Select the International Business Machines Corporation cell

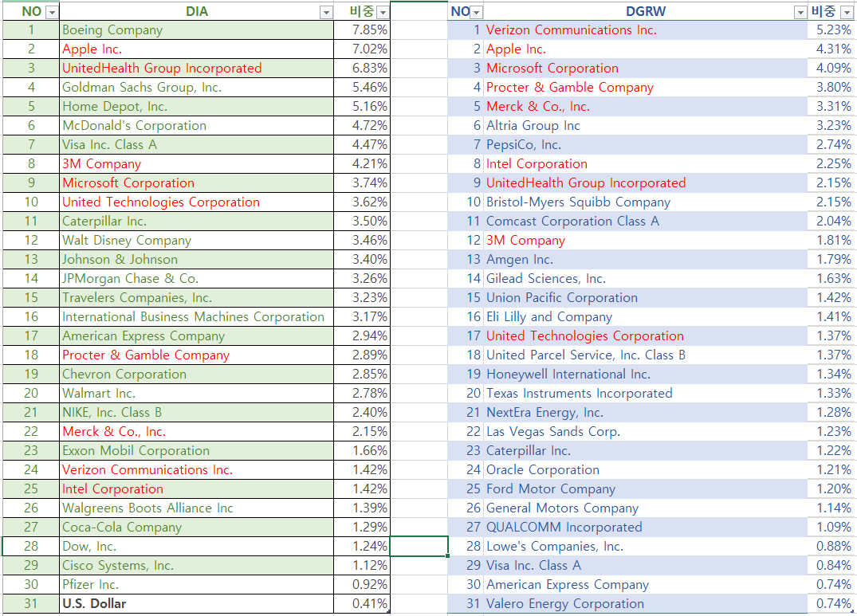coord(196,316)
